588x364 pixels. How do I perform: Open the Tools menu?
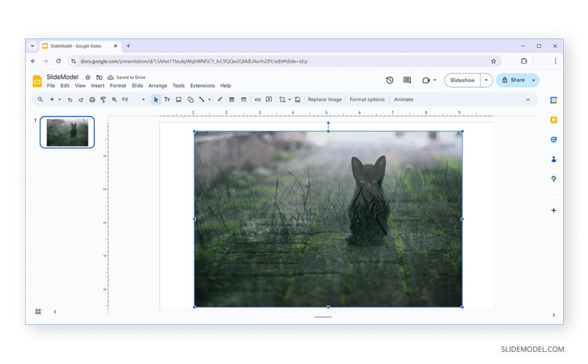[x=178, y=86]
